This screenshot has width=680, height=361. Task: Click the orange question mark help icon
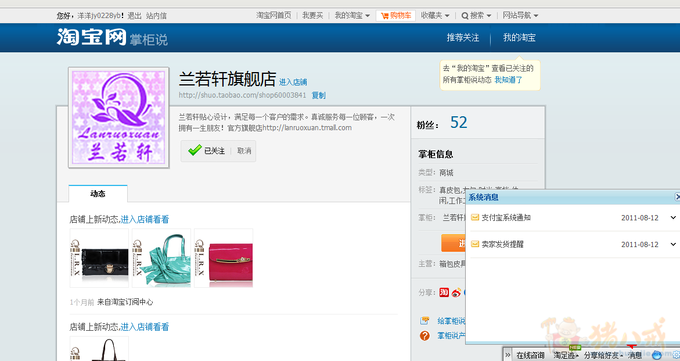[425, 335]
